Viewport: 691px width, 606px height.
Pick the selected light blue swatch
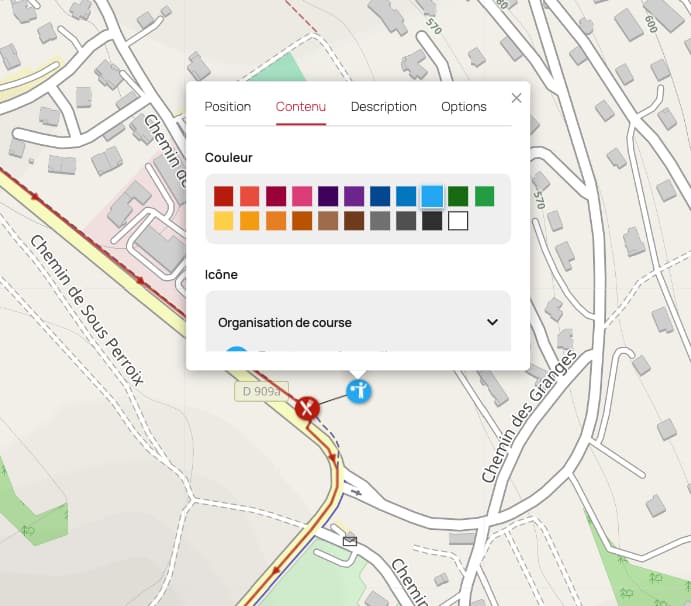[432, 196]
